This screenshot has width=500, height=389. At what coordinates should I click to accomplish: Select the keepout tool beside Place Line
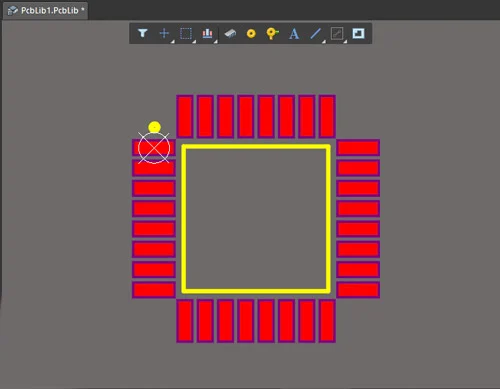click(x=337, y=33)
